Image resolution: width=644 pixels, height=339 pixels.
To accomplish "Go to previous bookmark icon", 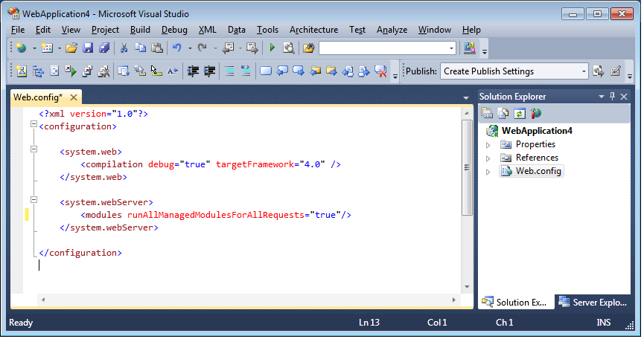I will tap(282, 71).
